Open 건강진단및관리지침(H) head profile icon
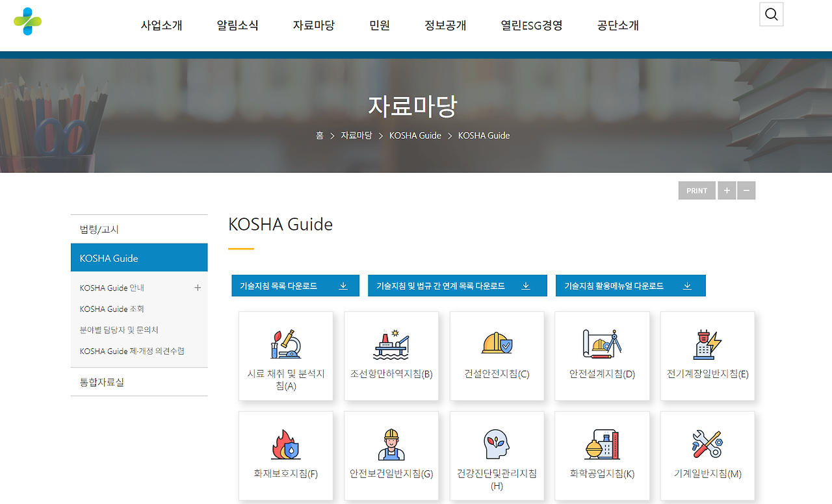The height and width of the screenshot is (504, 832). pyautogui.click(x=497, y=443)
